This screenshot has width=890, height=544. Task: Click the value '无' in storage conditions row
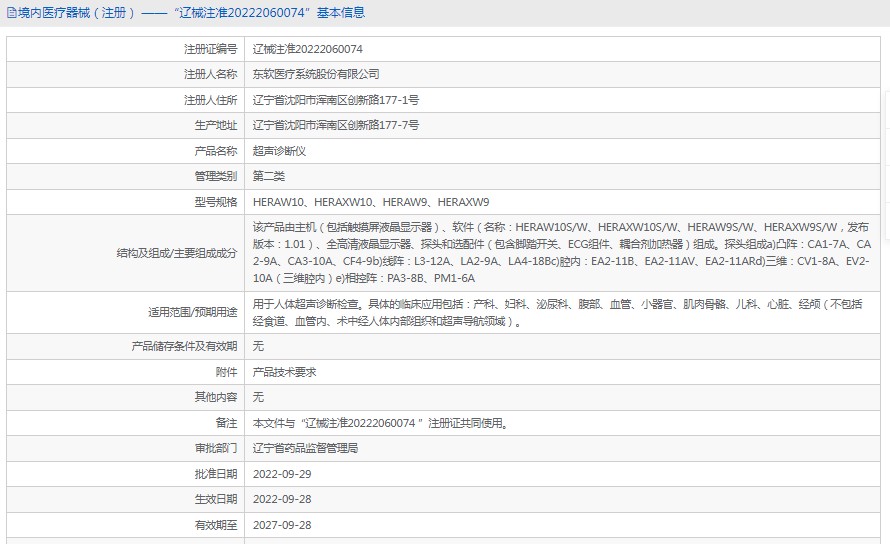click(258, 346)
